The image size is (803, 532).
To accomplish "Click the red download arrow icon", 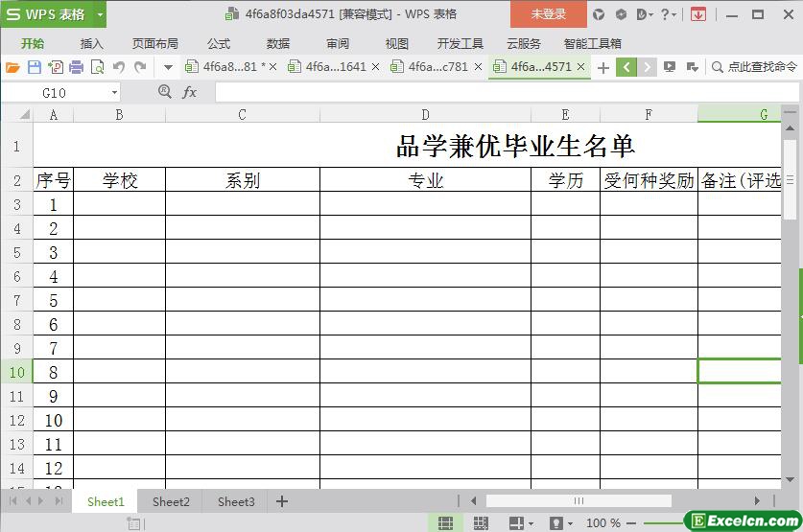I will coord(698,14).
